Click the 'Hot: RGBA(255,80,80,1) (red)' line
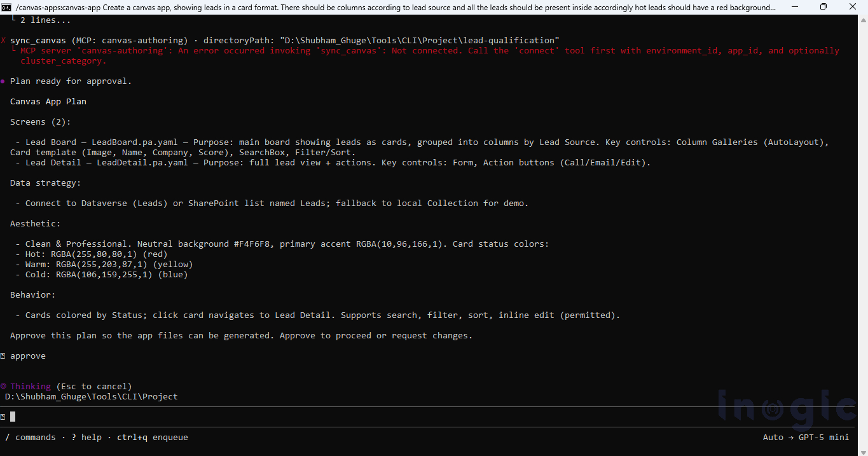 92,254
